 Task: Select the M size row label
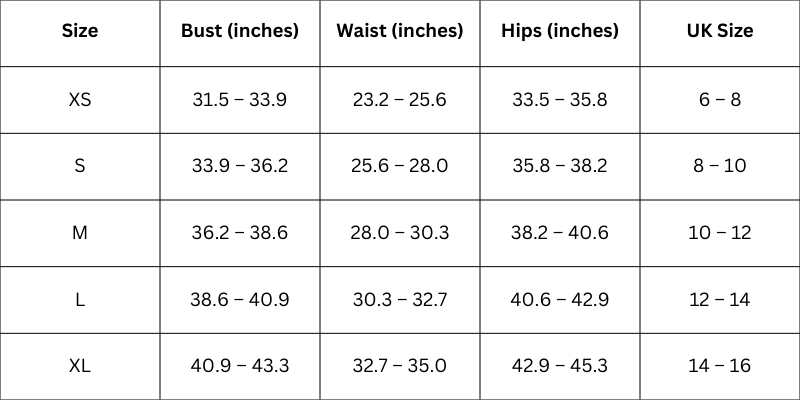click(x=80, y=233)
